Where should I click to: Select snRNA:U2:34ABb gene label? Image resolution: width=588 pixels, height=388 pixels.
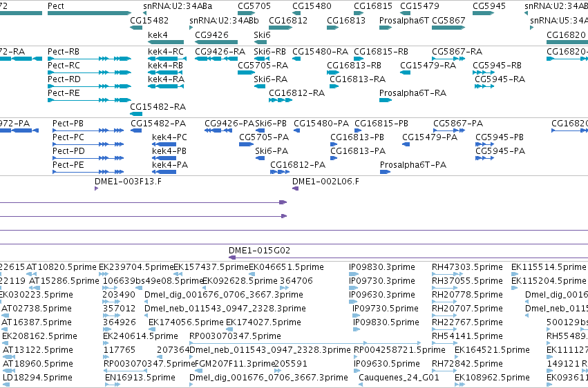pyautogui.click(x=225, y=21)
